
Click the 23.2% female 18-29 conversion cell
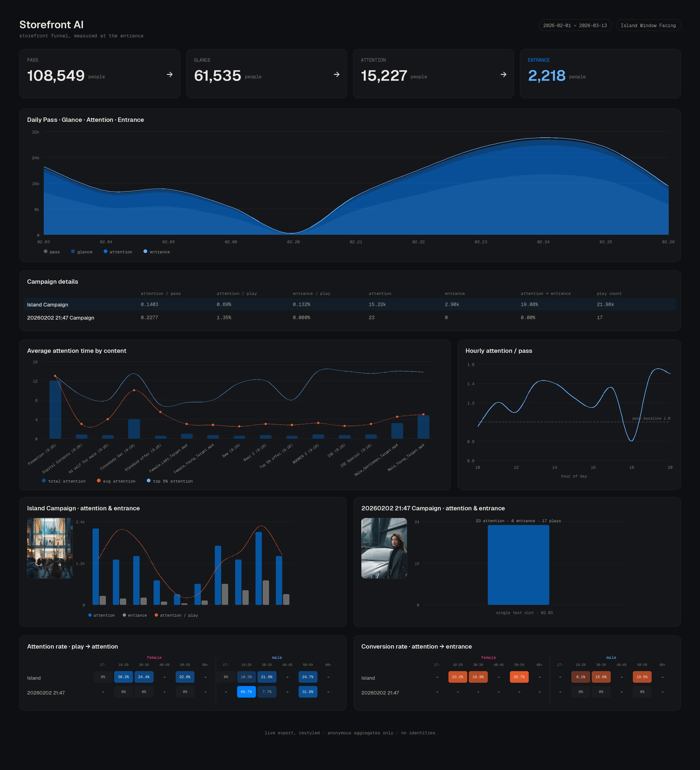click(457, 677)
